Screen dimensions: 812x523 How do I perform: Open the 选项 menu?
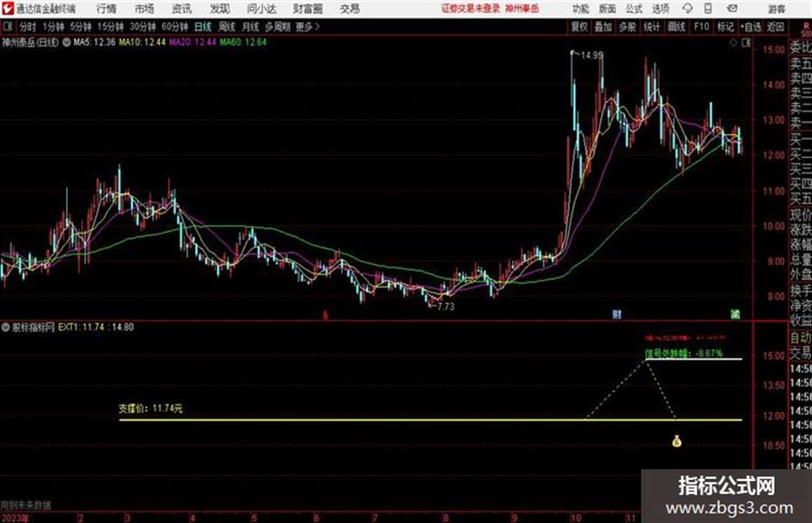[x=660, y=9]
